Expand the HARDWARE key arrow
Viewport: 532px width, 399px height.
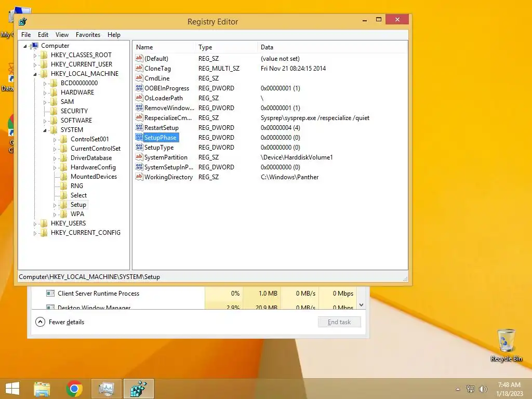(45, 93)
